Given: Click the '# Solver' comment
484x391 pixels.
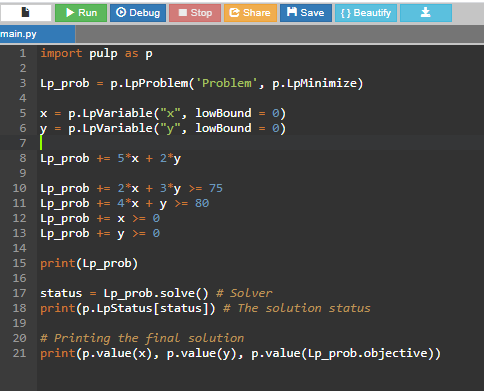Looking at the screenshot, I should [244, 293].
